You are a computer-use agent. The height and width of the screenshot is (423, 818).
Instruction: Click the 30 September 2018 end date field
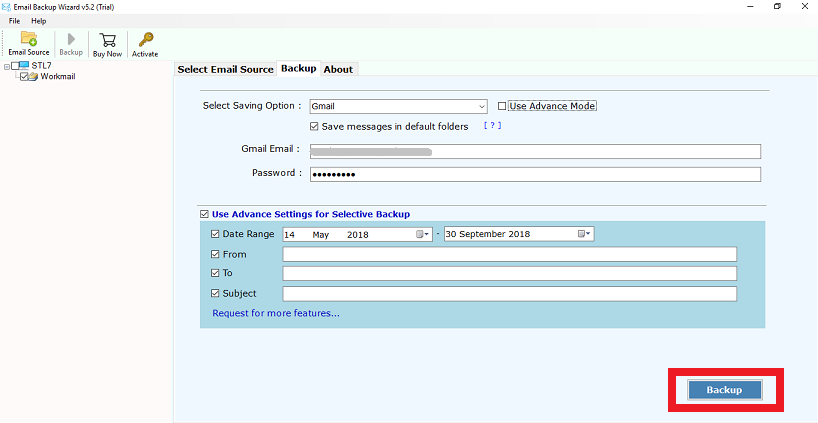519,234
